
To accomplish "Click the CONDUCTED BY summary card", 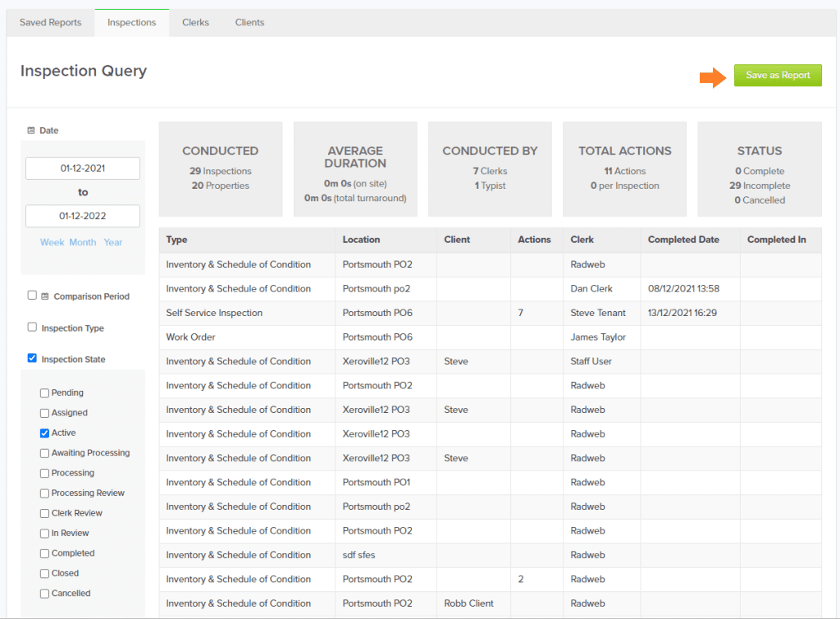I will (490, 169).
